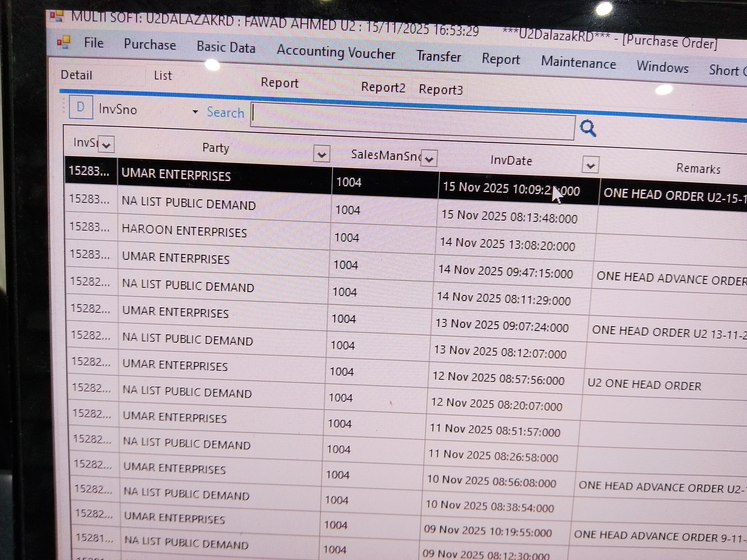The height and width of the screenshot is (560, 747).
Task: Open the InvSno search field dropdown
Action: pyautogui.click(x=195, y=112)
